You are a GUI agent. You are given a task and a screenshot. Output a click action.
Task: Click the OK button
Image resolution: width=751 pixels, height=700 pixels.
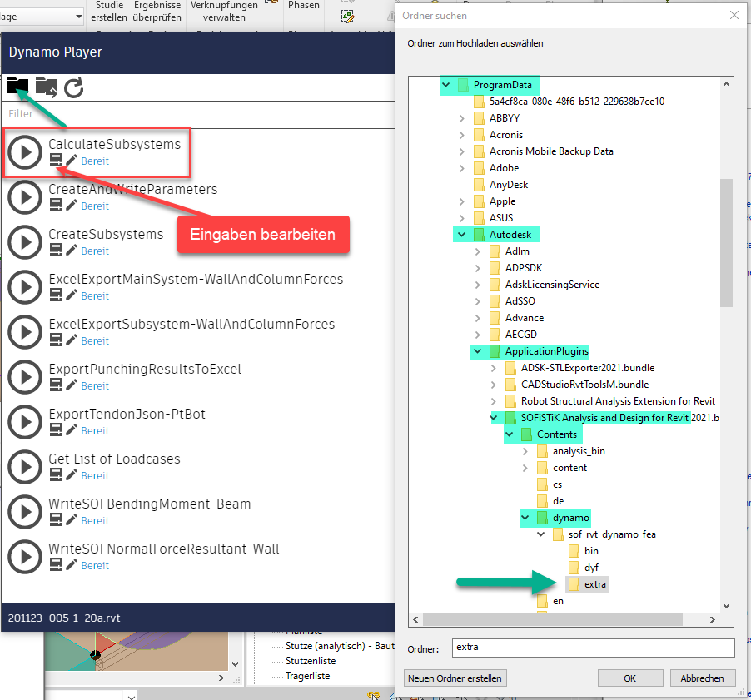(x=630, y=678)
